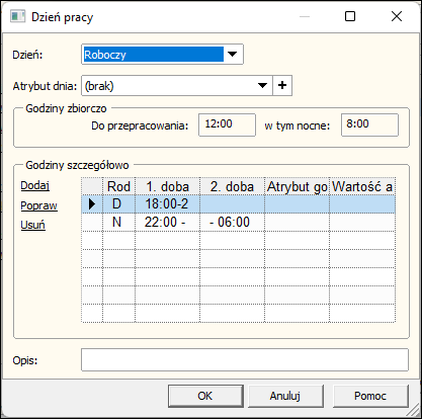Viewport: 422px width, 419px height.
Task: Close the Dzień pracy dialog
Action: pos(397,16)
